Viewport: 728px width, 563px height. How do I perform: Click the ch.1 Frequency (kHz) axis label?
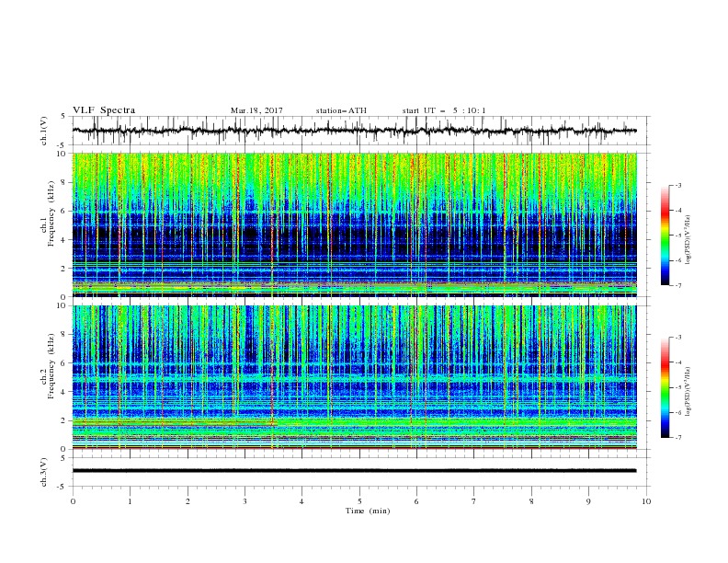(x=48, y=214)
